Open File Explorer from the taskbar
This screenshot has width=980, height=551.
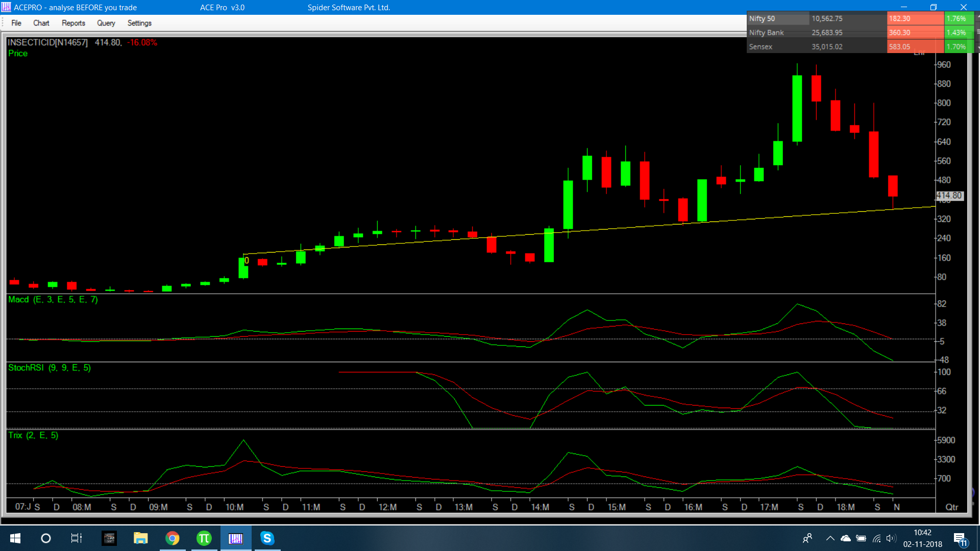[140, 538]
